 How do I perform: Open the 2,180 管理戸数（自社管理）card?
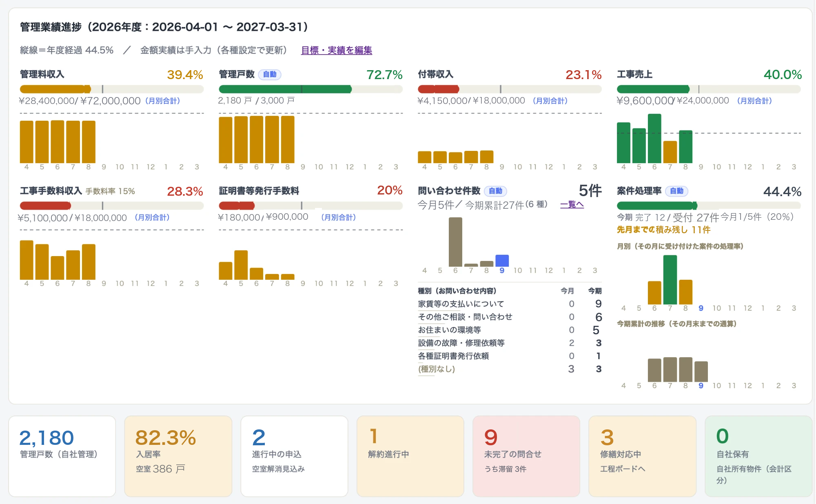coord(62,456)
